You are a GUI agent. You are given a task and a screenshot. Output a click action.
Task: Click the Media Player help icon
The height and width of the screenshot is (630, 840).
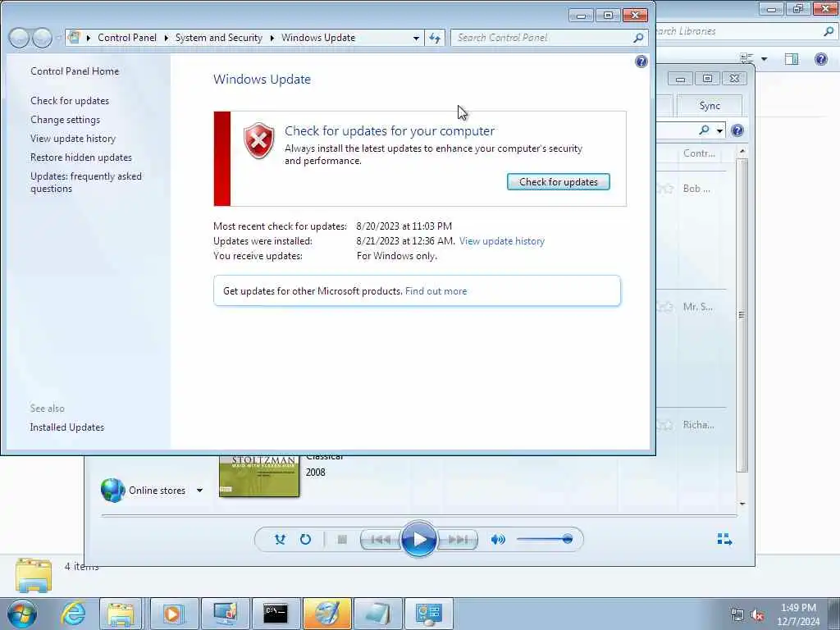pyautogui.click(x=737, y=130)
